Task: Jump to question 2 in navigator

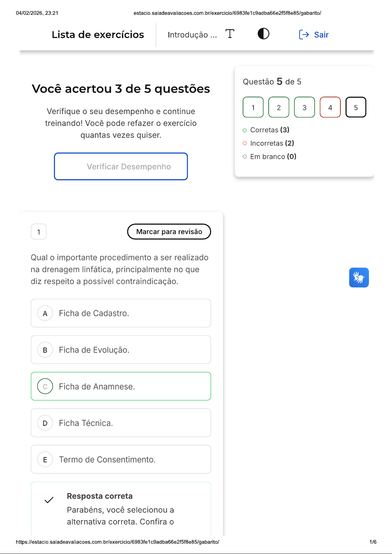Action: point(279,107)
